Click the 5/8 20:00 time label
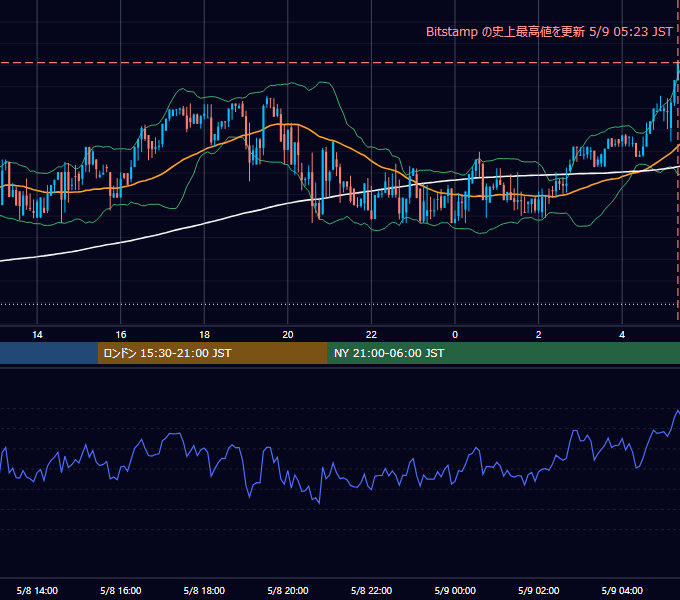Screen dimensions: 680x600 (288, 590)
